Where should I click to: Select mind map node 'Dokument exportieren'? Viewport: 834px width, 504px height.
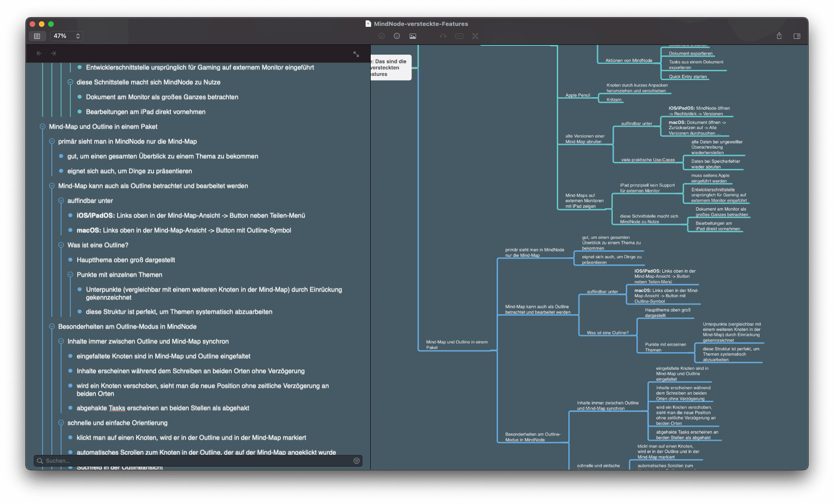[691, 54]
